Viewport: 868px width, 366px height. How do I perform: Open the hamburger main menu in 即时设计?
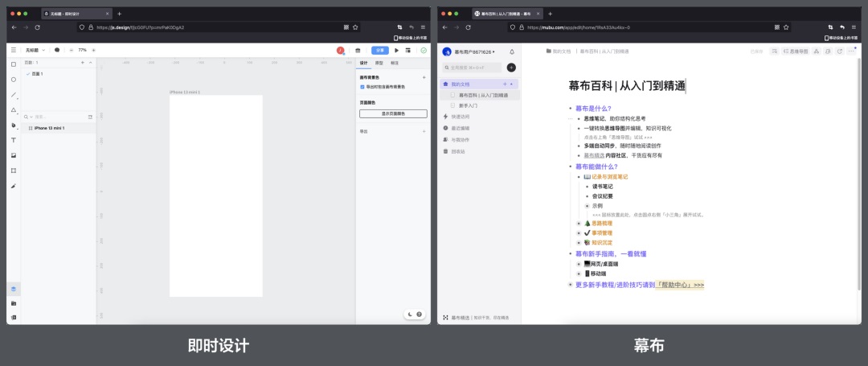pyautogui.click(x=14, y=50)
